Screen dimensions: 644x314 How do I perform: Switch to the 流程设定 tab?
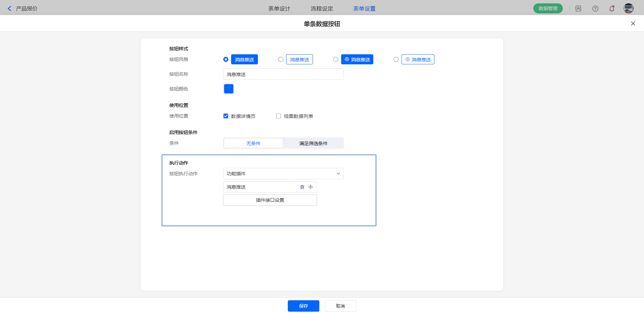322,9
